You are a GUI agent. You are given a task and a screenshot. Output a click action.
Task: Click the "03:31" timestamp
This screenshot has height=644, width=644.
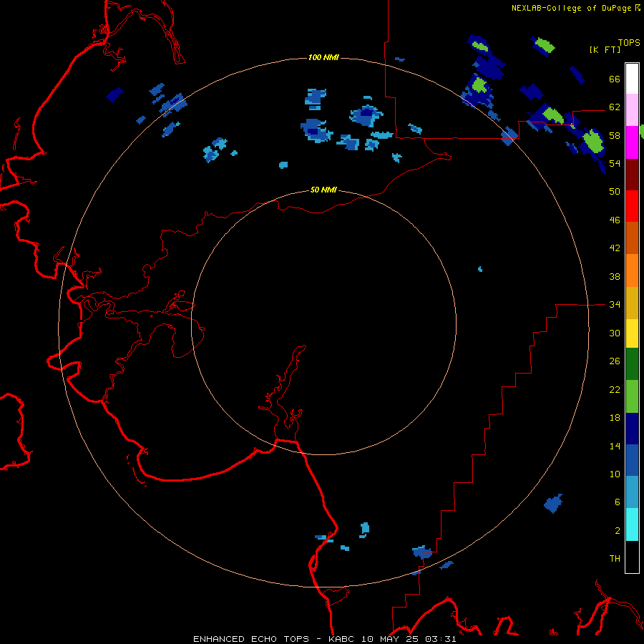[x=441, y=639]
